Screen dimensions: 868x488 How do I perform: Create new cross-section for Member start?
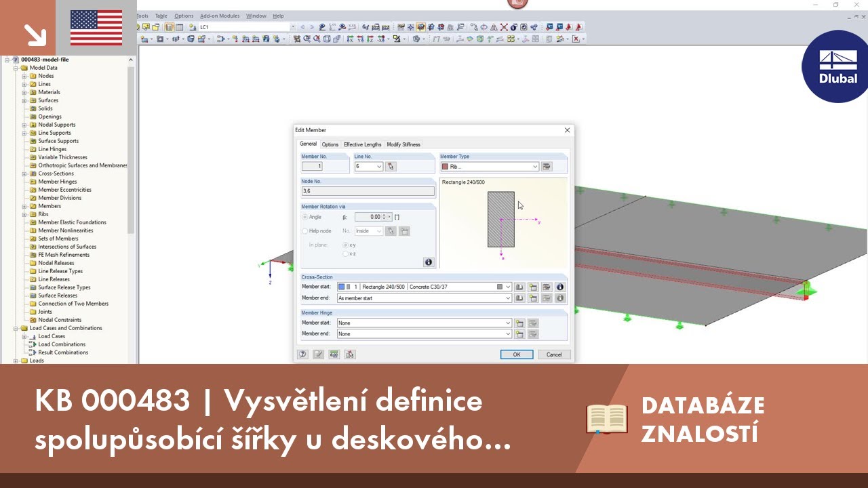(x=533, y=287)
